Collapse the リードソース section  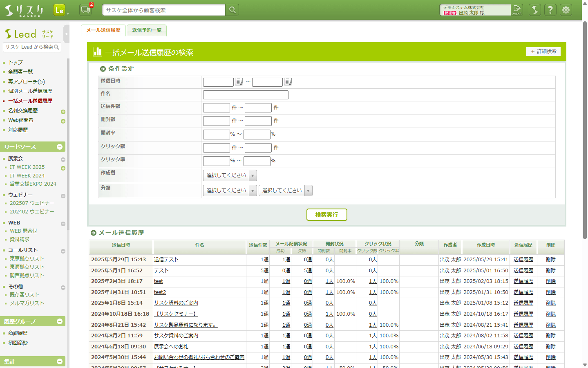click(x=60, y=147)
